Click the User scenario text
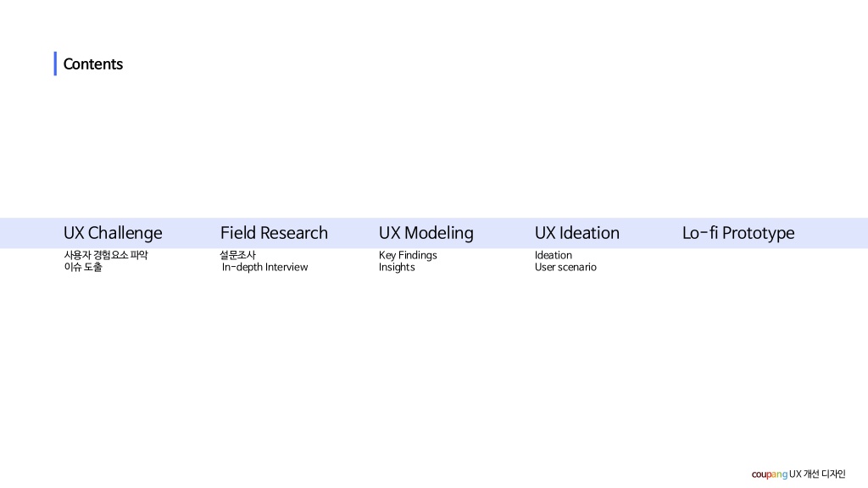 click(x=565, y=267)
